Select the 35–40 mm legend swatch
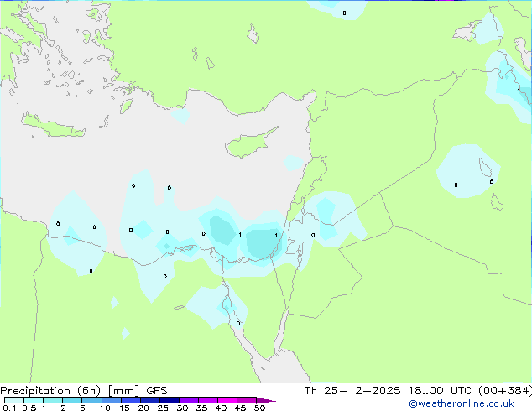The height and width of the screenshot is (411, 532). tap(208, 400)
